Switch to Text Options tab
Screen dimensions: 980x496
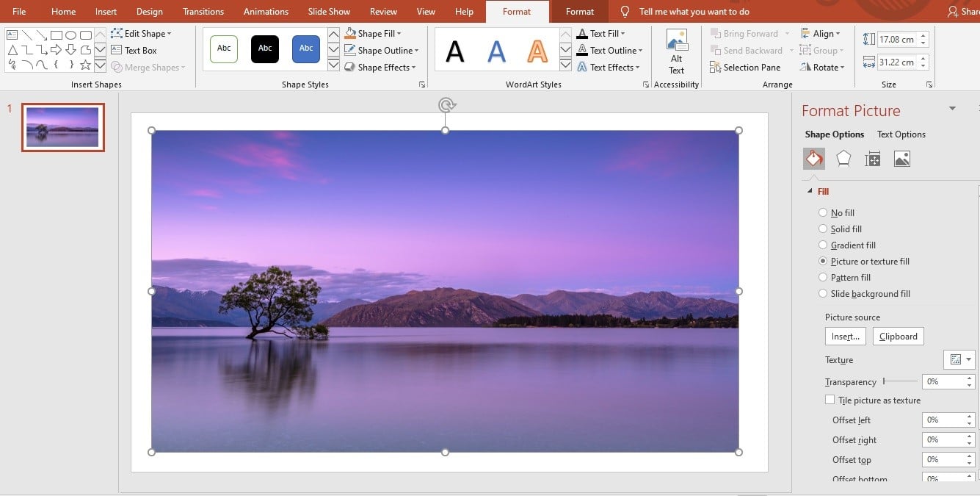(x=901, y=134)
